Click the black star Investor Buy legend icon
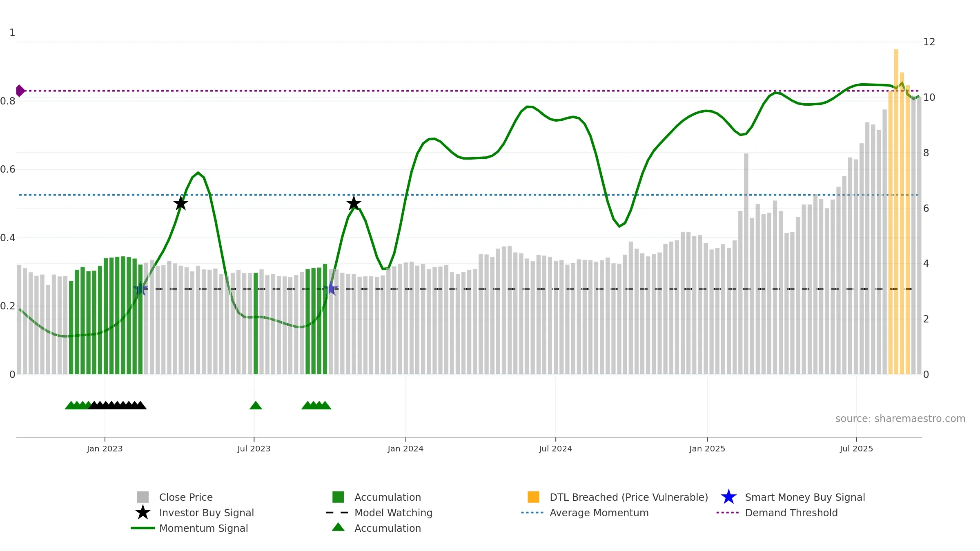Image resolution: width=980 pixels, height=551 pixels. pos(143,512)
